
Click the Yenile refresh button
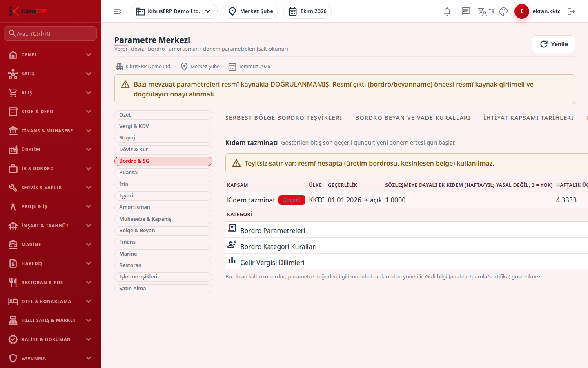(553, 44)
